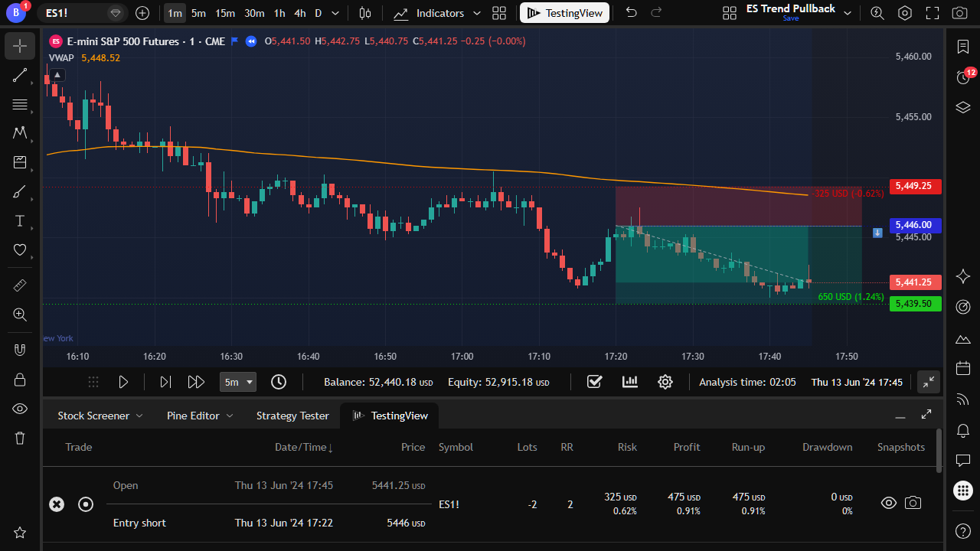980x551 pixels.
Task: Select the trend line drawing tool
Action: (20, 75)
